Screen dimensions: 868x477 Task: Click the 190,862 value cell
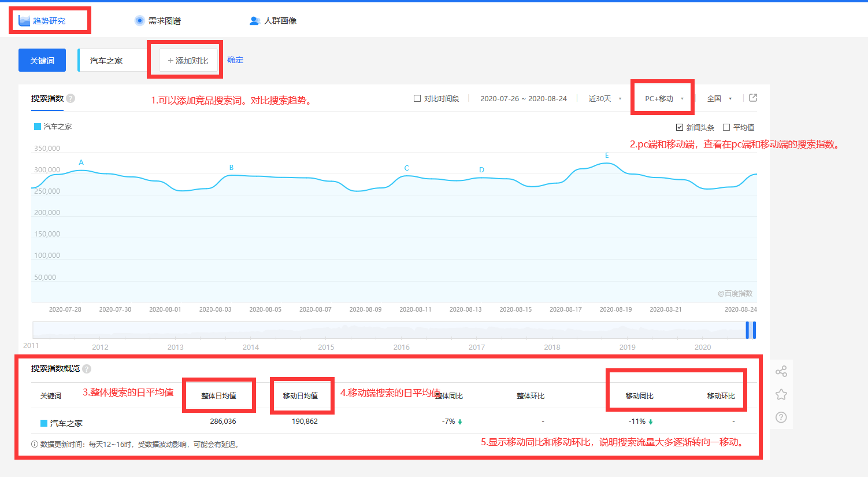[305, 421]
